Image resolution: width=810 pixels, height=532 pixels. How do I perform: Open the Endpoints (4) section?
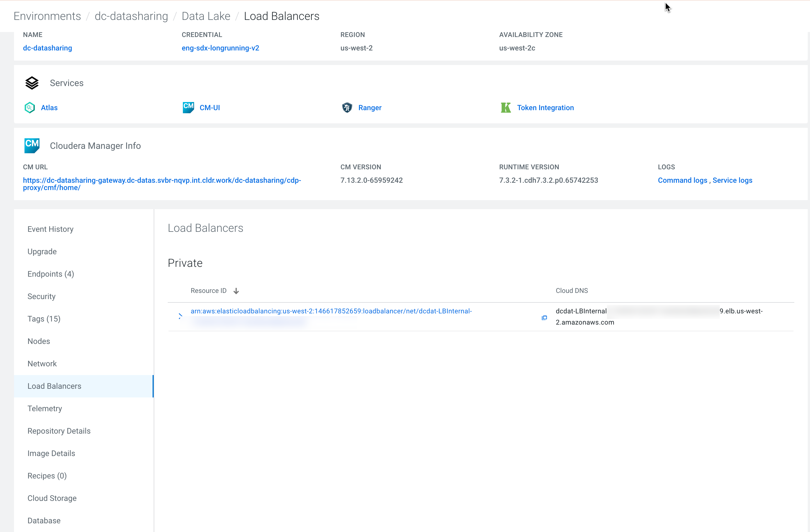coord(51,274)
